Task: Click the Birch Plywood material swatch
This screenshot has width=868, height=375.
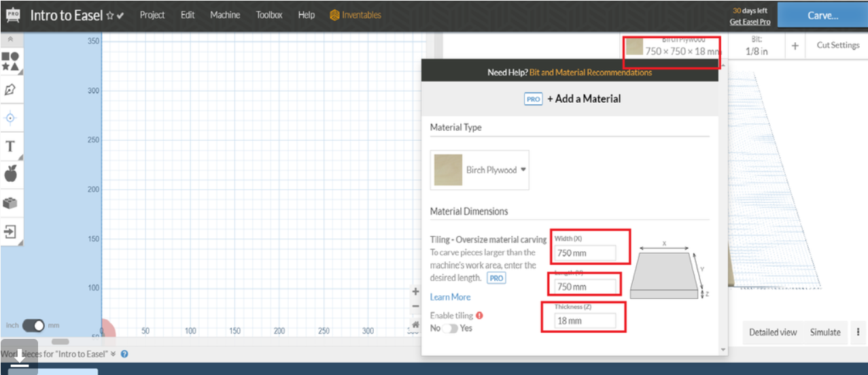Action: click(448, 169)
